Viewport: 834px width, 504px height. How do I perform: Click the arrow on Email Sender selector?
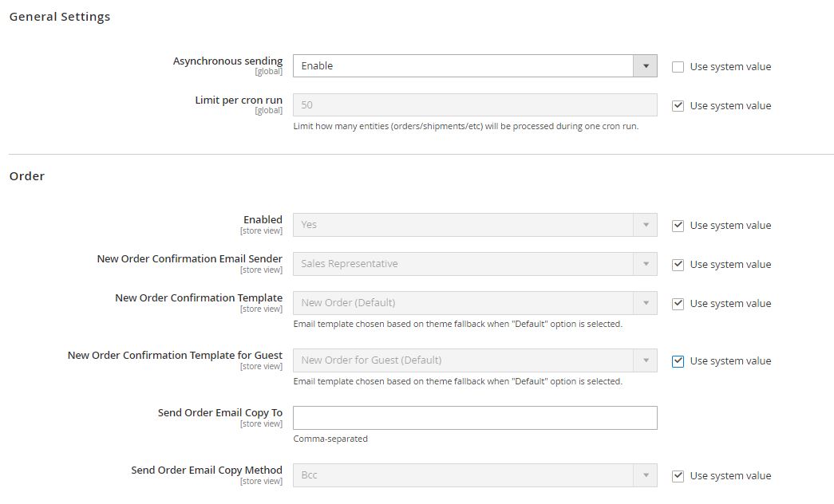point(646,264)
